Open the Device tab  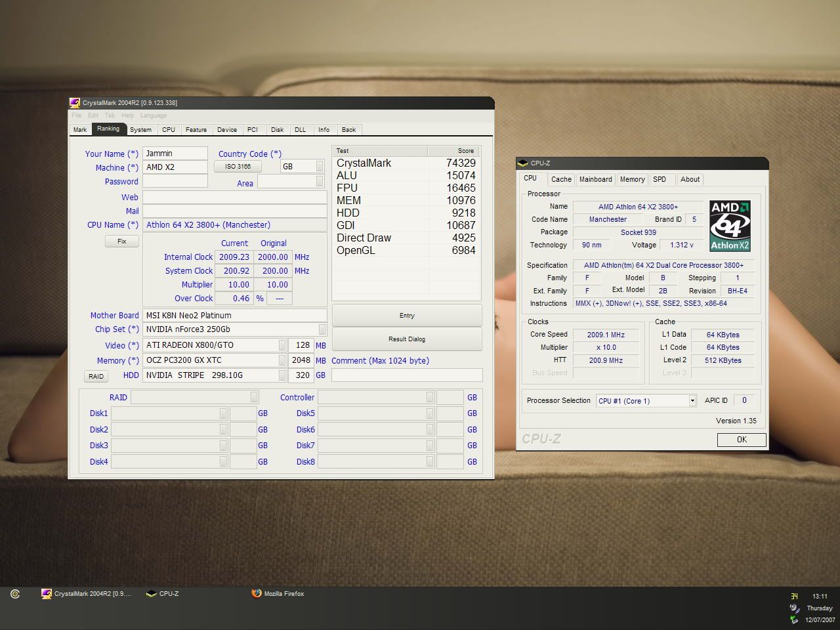[227, 130]
